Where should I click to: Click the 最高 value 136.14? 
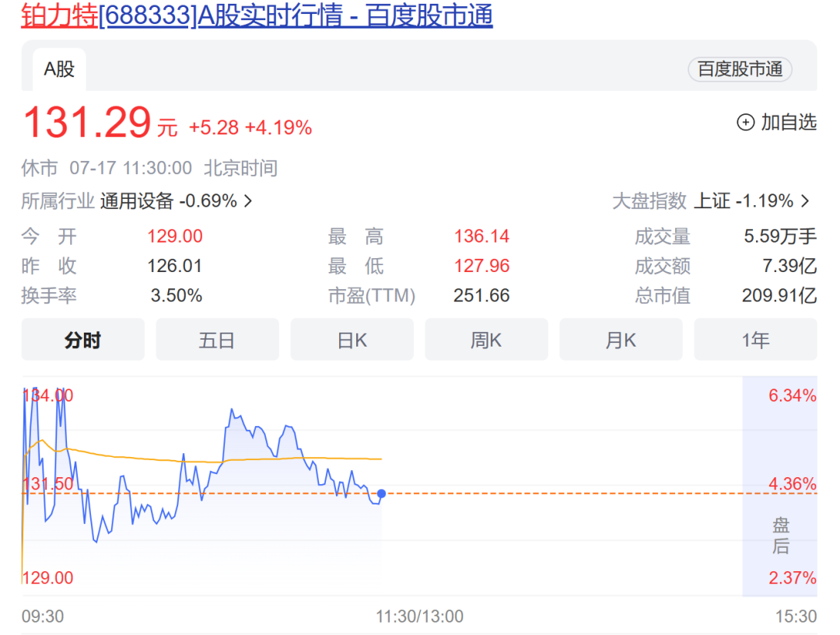(x=481, y=236)
